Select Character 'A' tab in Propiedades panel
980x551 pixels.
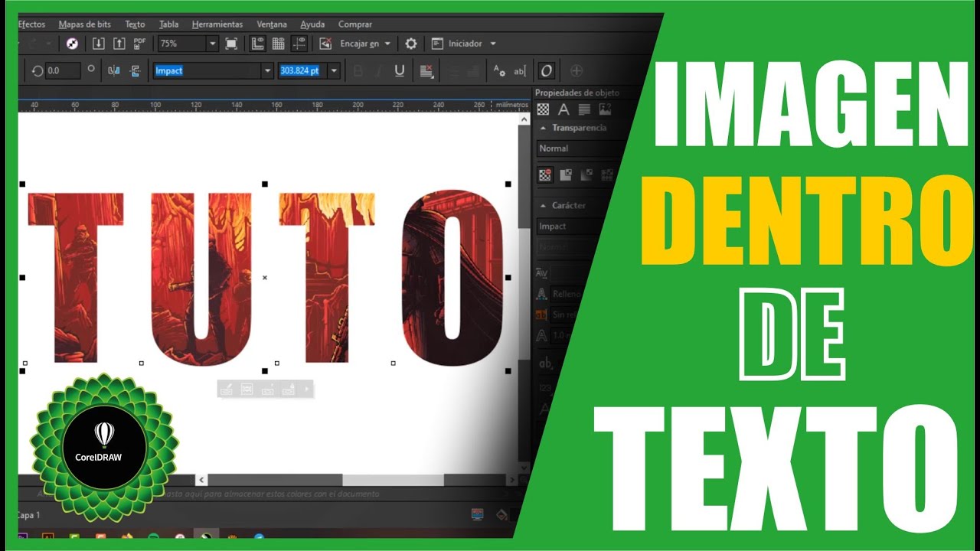tap(563, 109)
